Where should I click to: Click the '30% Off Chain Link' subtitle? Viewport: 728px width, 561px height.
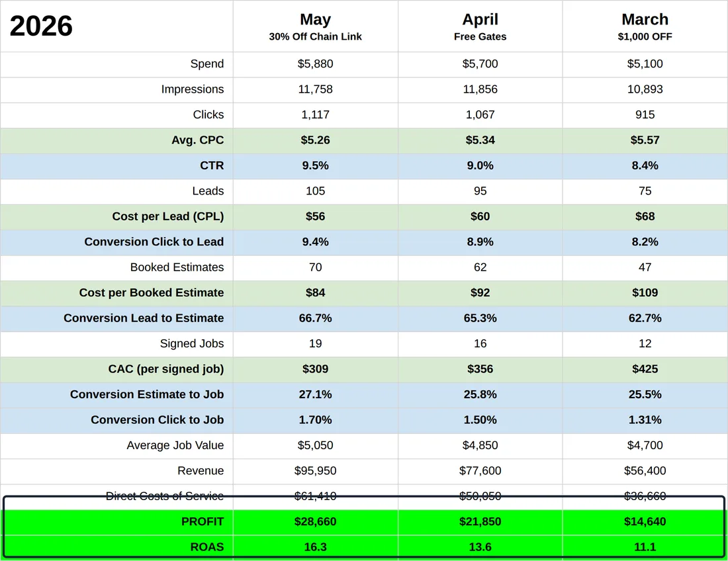315,36
